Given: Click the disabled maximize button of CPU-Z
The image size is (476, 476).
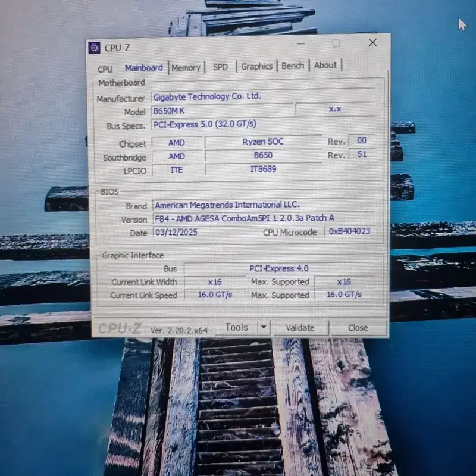Looking at the screenshot, I should (336, 43).
